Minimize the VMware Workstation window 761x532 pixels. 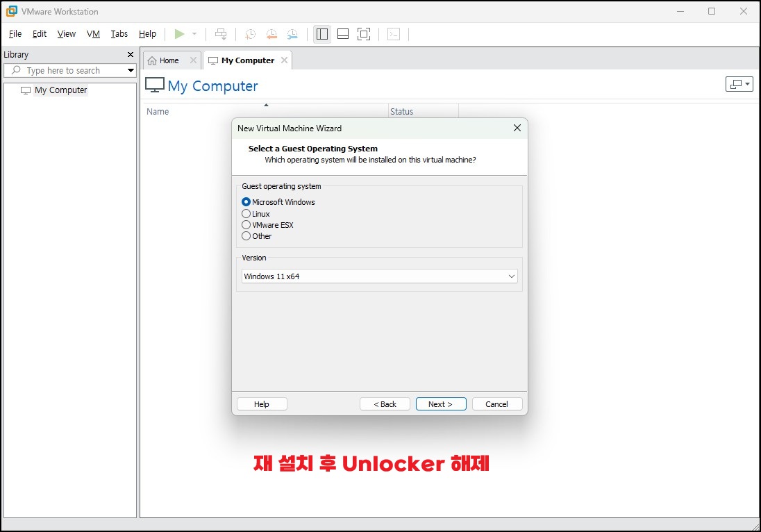pos(680,11)
